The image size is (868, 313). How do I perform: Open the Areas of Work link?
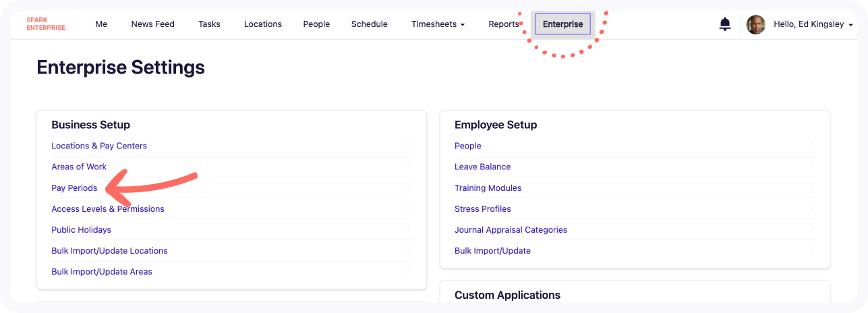tap(79, 167)
